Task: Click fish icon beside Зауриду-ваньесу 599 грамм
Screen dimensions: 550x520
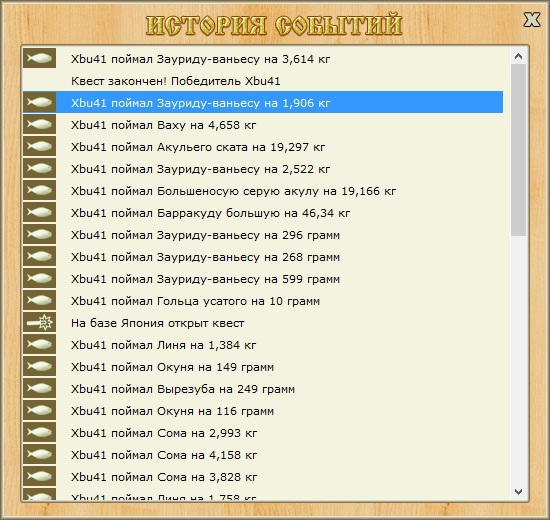Action: click(x=39, y=278)
